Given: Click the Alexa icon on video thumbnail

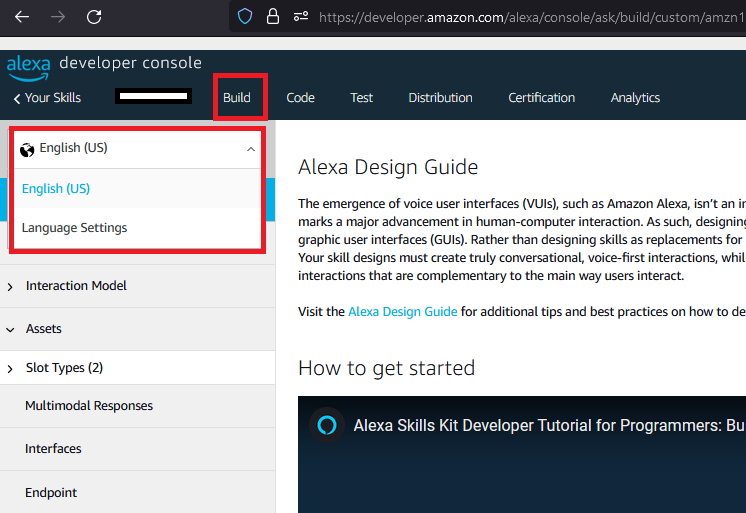Looking at the screenshot, I should pos(325,424).
